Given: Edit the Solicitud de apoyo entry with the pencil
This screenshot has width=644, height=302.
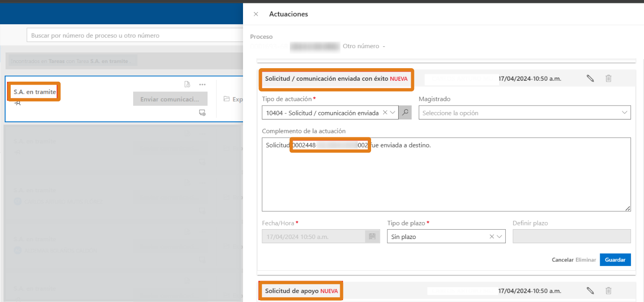Looking at the screenshot, I should [590, 291].
